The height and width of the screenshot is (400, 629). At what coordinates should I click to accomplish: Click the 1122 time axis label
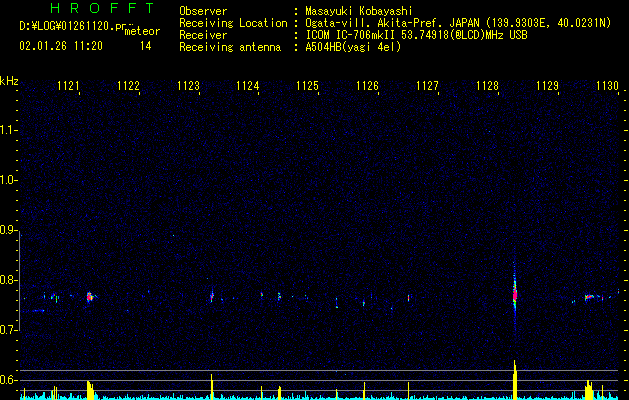128,86
